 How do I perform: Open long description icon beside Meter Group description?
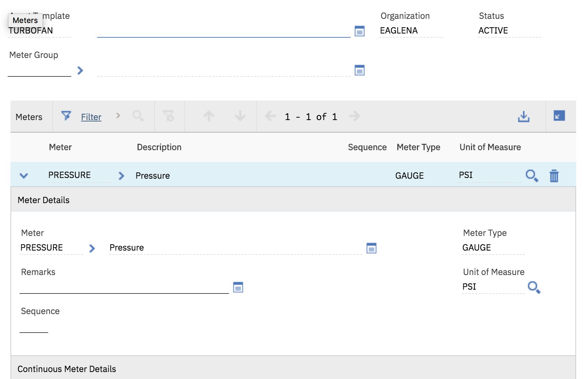point(359,70)
